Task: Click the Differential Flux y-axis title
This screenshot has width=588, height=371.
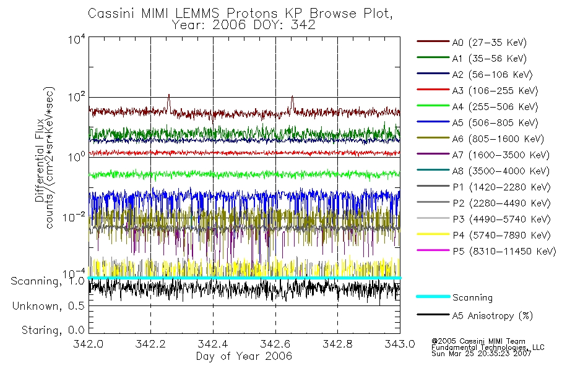Action: pyautogui.click(x=40, y=160)
